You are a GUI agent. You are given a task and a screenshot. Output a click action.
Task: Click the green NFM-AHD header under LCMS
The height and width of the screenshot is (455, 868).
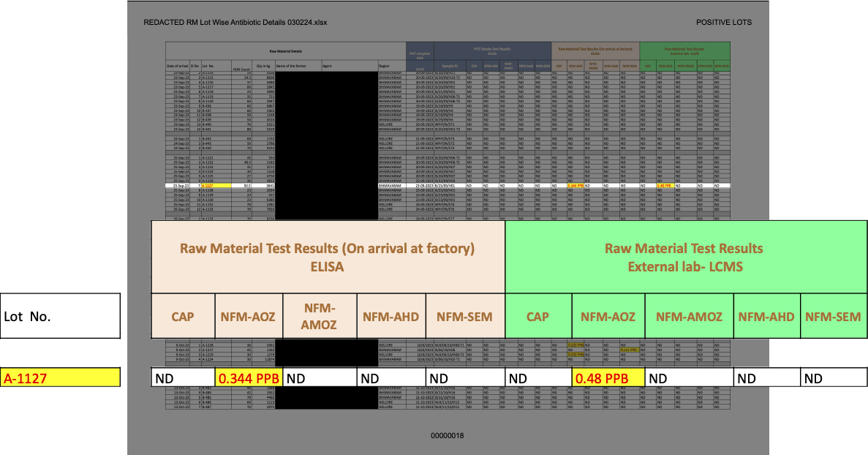766,317
